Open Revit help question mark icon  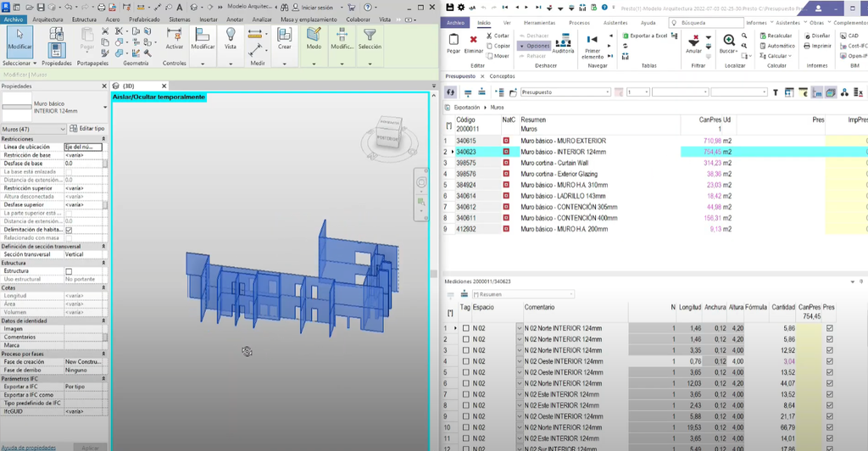click(368, 7)
